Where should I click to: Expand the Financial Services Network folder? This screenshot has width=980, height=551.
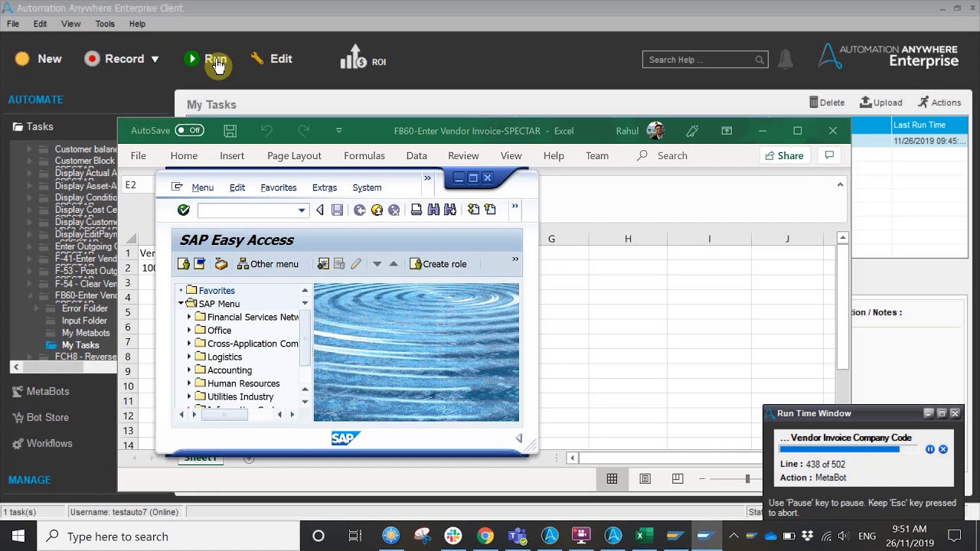click(x=189, y=317)
